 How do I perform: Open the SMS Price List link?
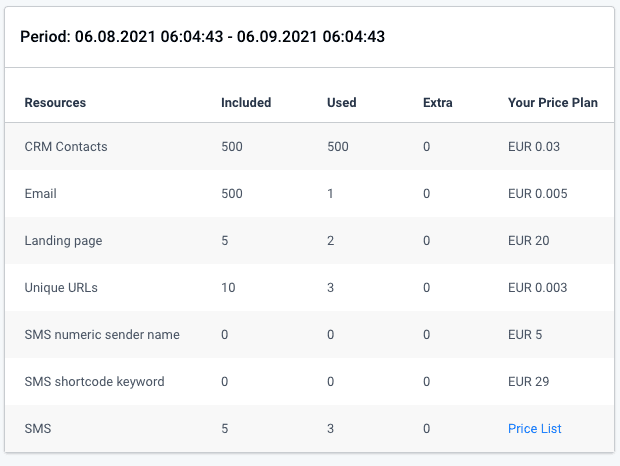[x=535, y=428]
